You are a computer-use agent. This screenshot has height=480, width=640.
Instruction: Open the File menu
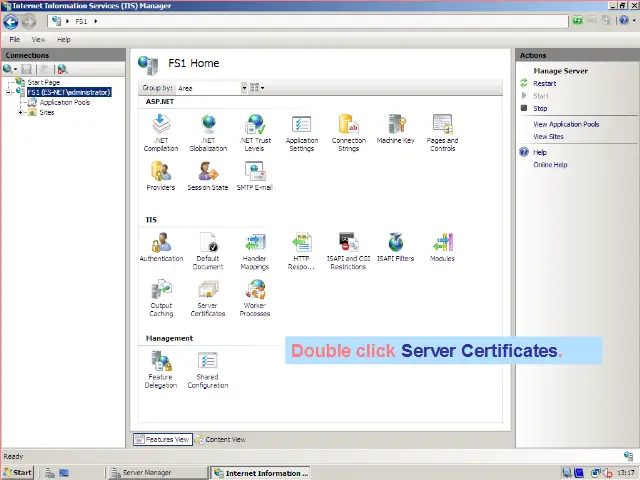tap(15, 40)
